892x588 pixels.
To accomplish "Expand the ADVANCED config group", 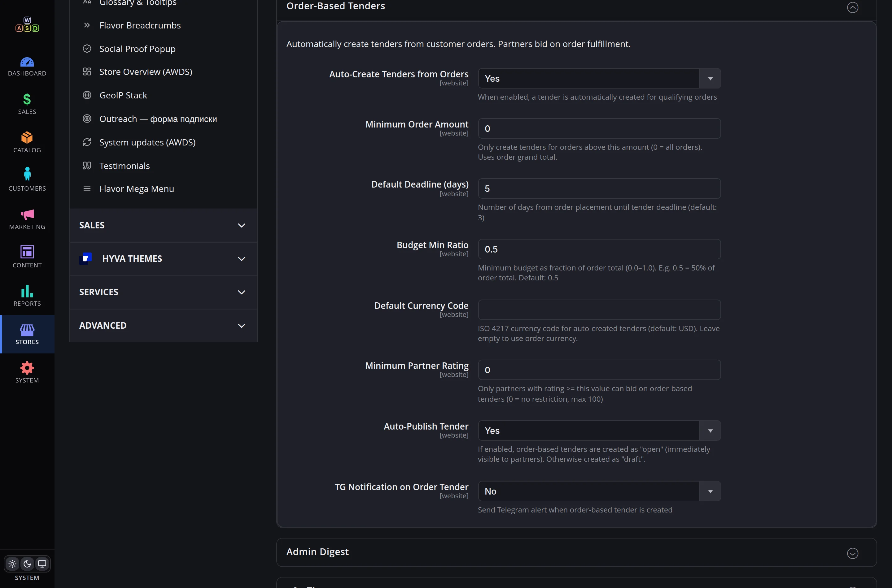I will pos(163,326).
